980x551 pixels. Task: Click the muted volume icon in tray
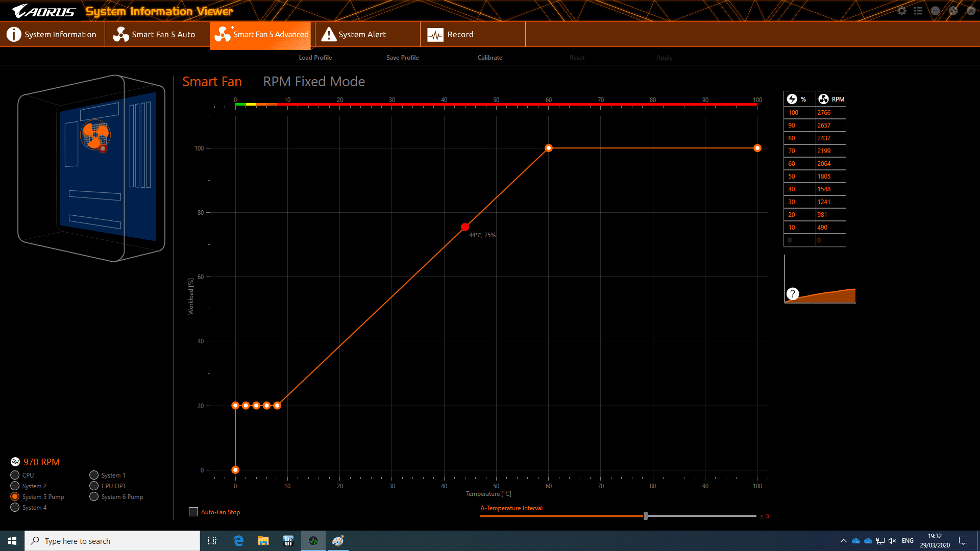tap(892, 541)
